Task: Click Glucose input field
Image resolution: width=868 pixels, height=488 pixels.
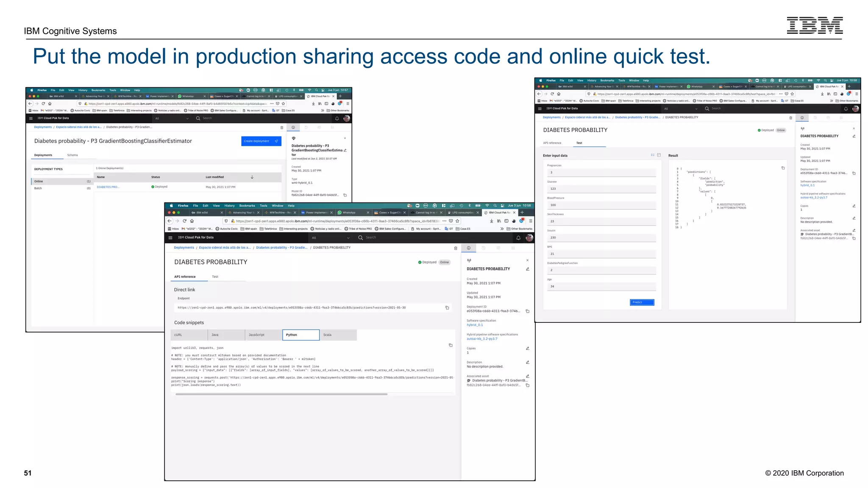Action: (x=601, y=189)
